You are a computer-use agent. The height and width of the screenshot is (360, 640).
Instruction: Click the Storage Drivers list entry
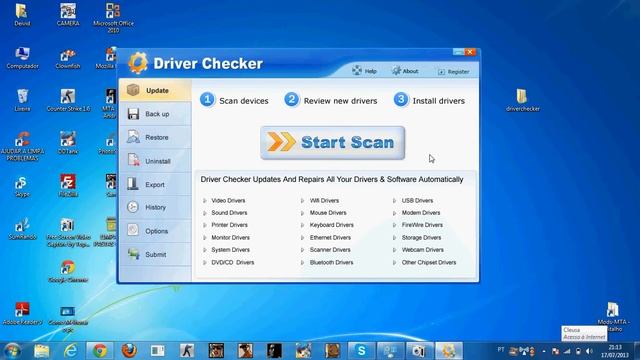417,238
